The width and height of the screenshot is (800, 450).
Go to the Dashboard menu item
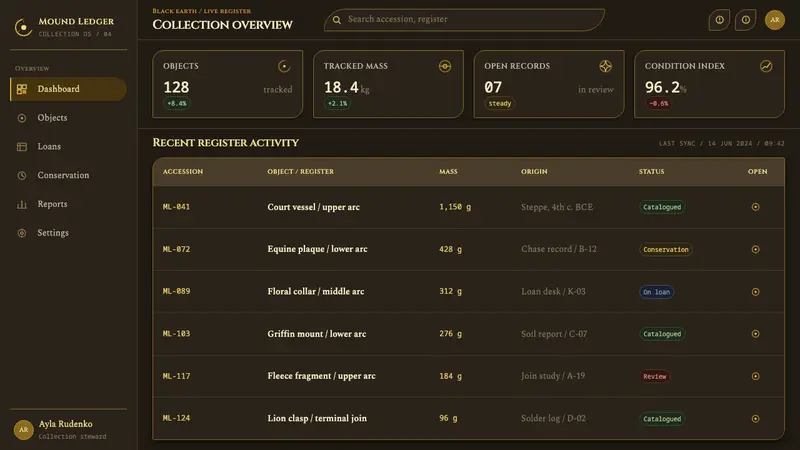[68, 89]
